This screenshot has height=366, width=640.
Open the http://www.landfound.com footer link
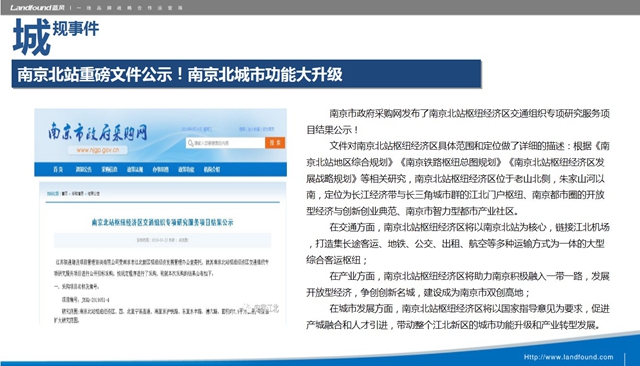click(569, 357)
